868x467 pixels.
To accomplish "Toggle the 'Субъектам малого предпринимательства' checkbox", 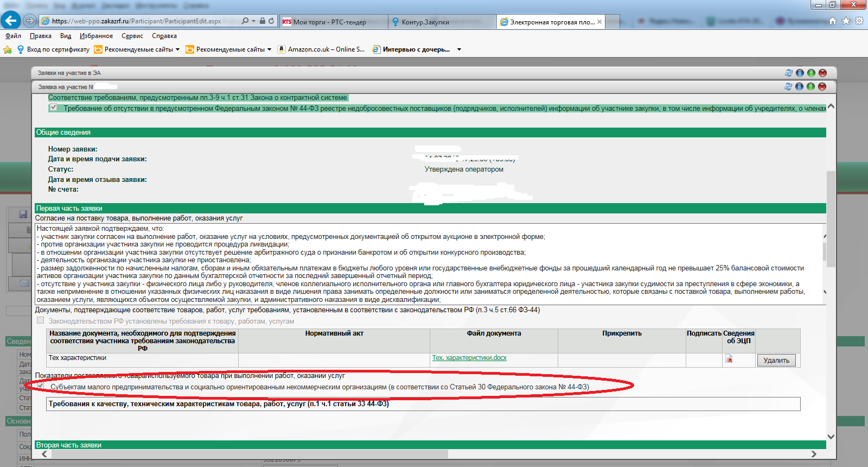I will tap(41, 386).
